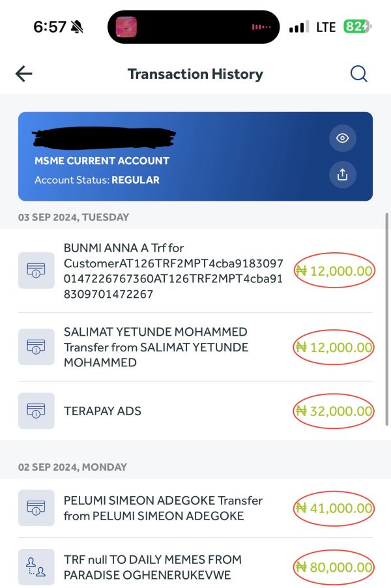
Task: Tap card icon beside PELUMI SIMEON ADEGOKE
Action: click(x=36, y=508)
